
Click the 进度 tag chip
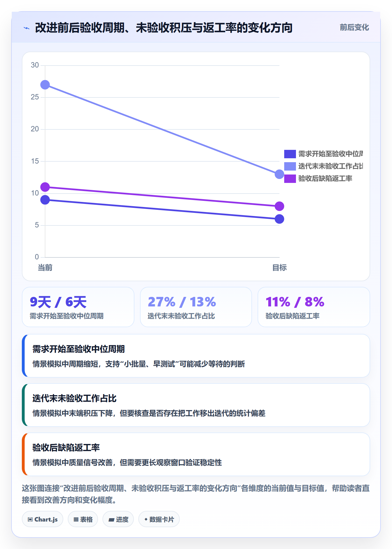coord(118,519)
